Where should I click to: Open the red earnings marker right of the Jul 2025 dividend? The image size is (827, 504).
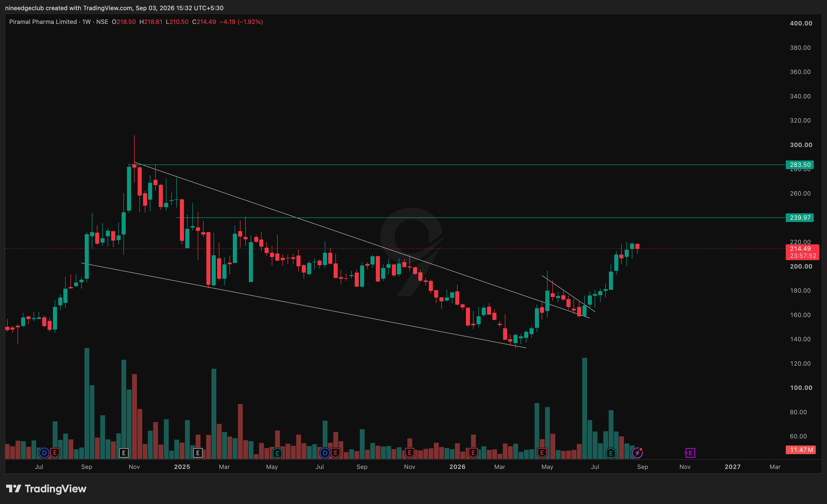tap(335, 453)
